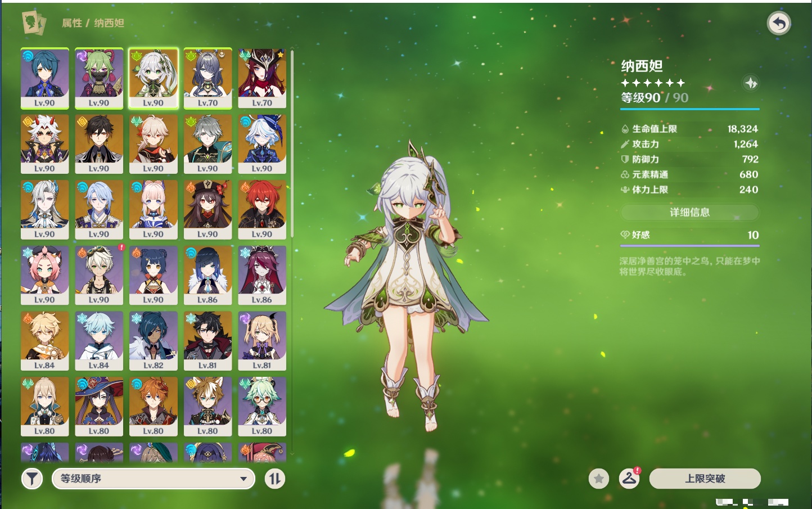
Task: Open the outfit hanger icon with red badge
Action: pyautogui.click(x=629, y=479)
